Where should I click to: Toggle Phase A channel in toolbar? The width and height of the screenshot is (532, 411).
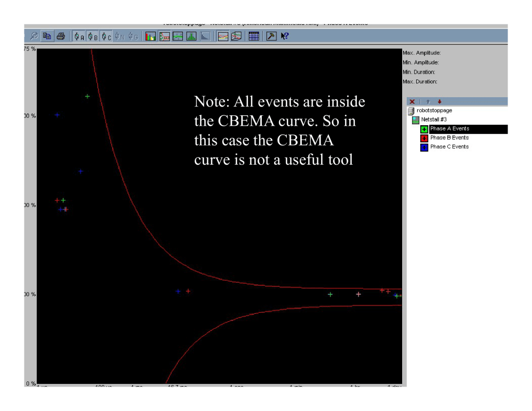point(79,36)
